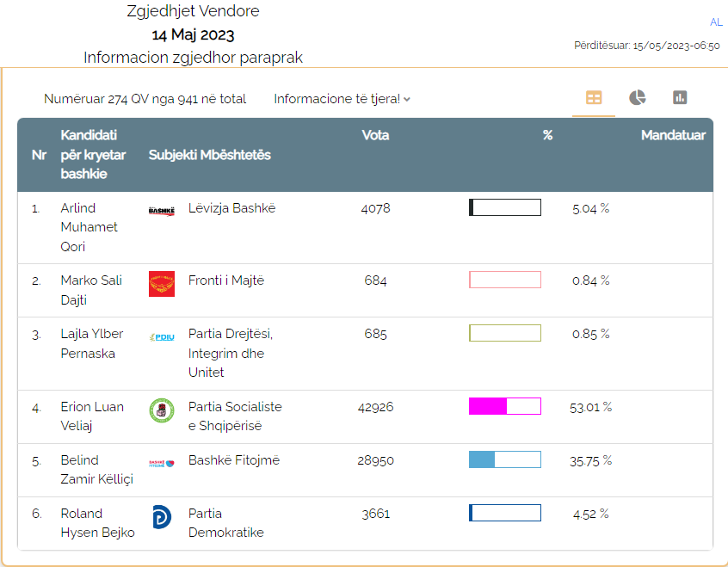Click percentage value 4.52 %

(590, 514)
